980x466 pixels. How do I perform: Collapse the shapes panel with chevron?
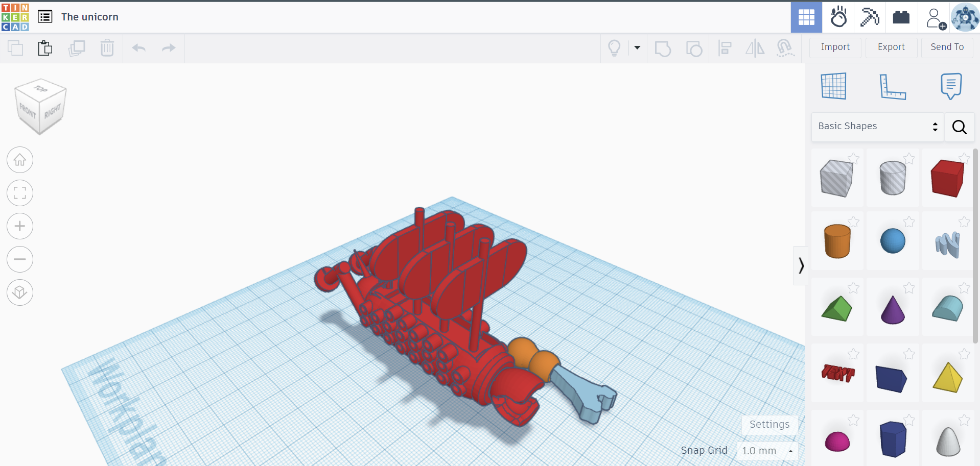tap(801, 265)
